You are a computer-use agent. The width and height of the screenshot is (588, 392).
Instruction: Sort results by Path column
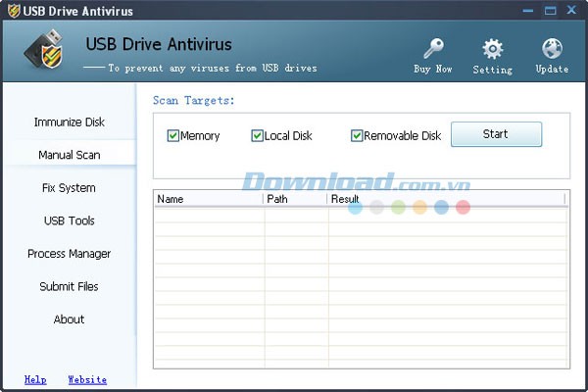coord(295,199)
